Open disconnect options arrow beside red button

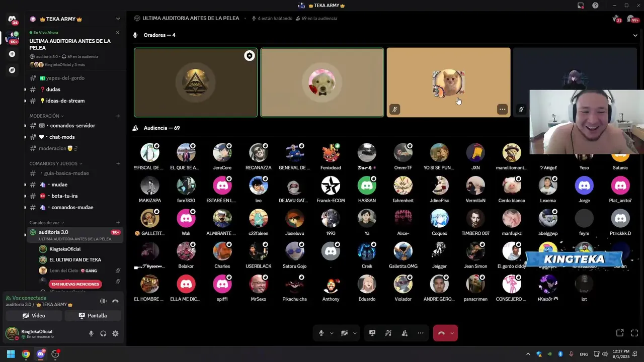[452, 333]
